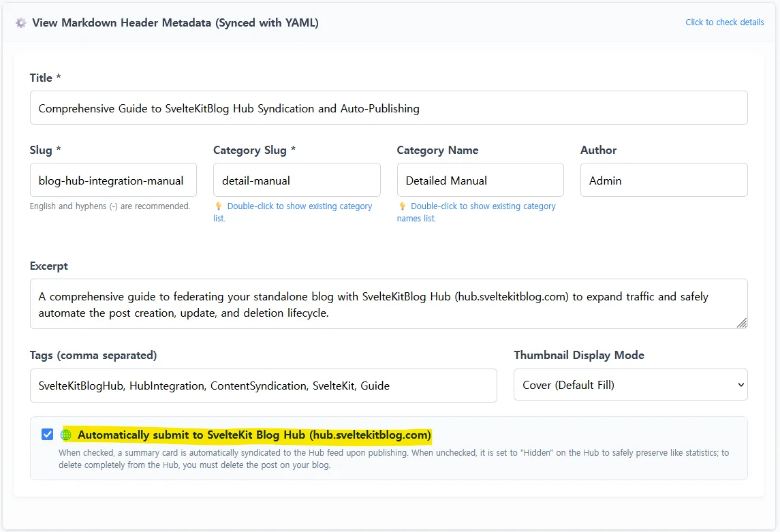Viewport: 780px width, 532px height.
Task: Uncheck the auto-submit to SvelteKit Blog Hub checkbox
Action: point(47,435)
